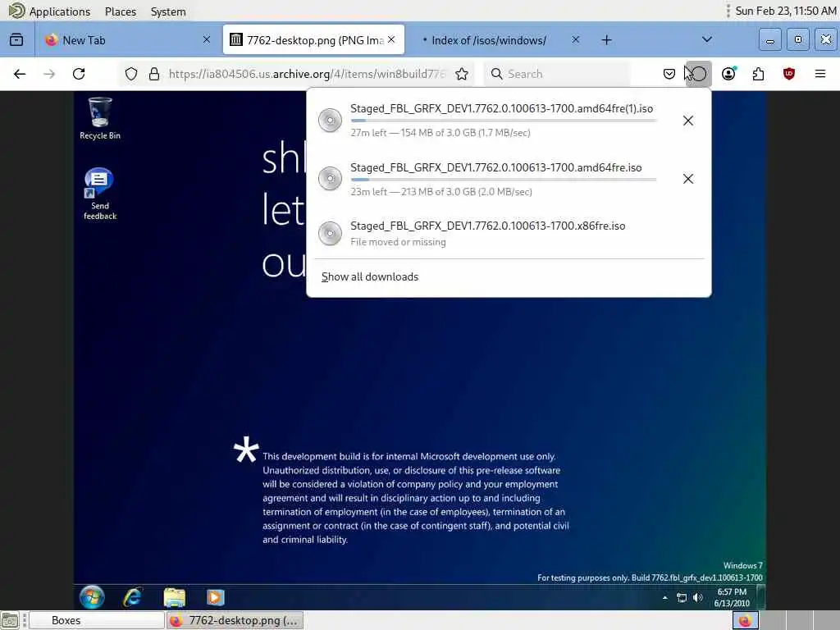Select Staged_FBL_GRFX_DEV1 x86fre.iso entry
Image resolution: width=840 pixels, height=630 pixels.
509,234
